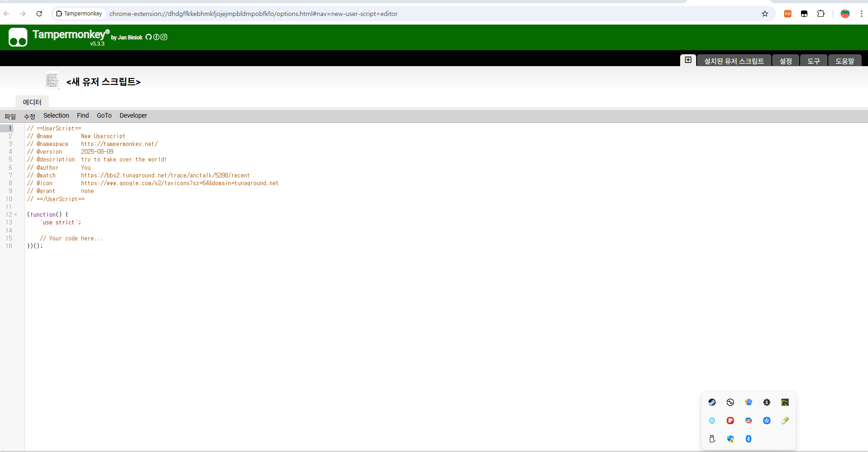Image resolution: width=868 pixels, height=452 pixels.
Task: Open the Facebook icon link in header
Action: (156, 37)
